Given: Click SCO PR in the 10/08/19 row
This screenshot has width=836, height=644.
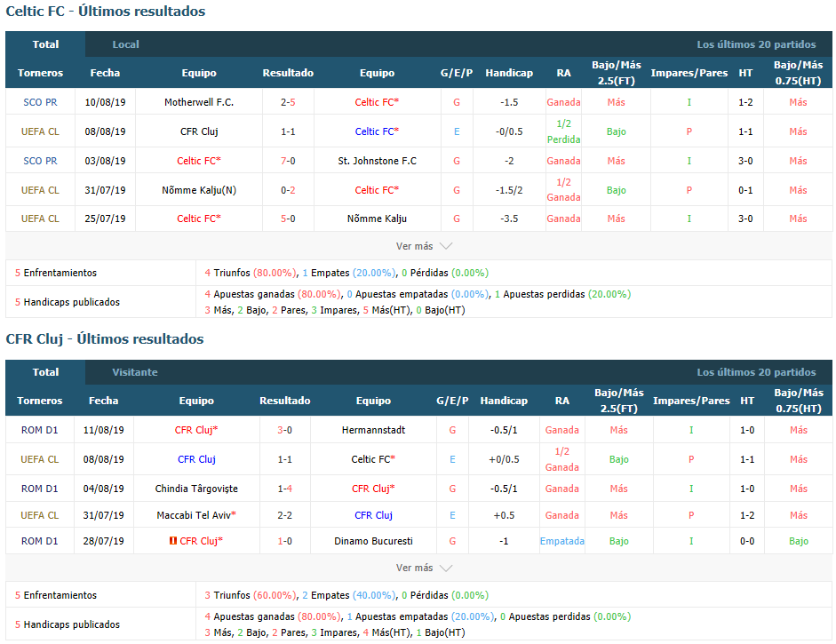Looking at the screenshot, I should 40,102.
